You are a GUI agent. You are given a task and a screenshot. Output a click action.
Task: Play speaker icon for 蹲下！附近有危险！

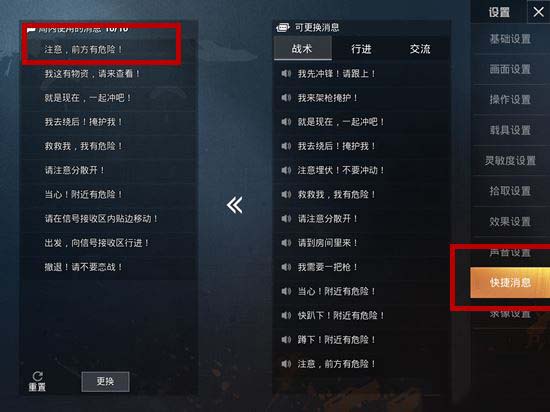coord(286,339)
